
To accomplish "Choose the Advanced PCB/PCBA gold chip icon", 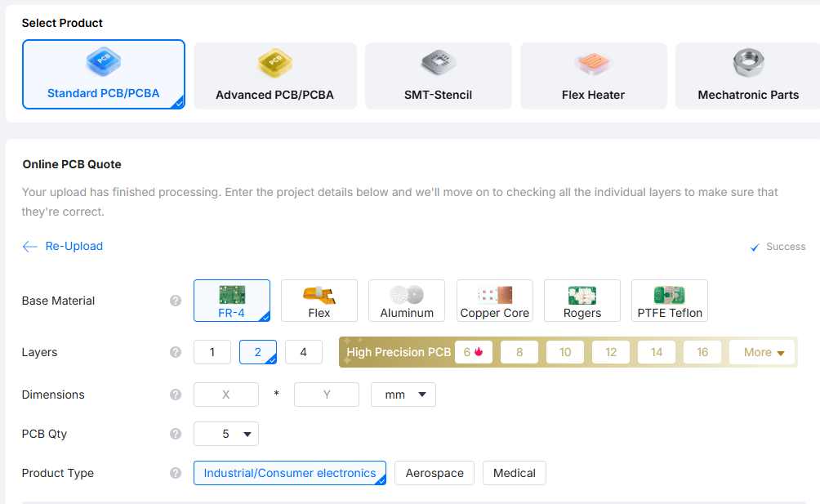I will tap(274, 63).
